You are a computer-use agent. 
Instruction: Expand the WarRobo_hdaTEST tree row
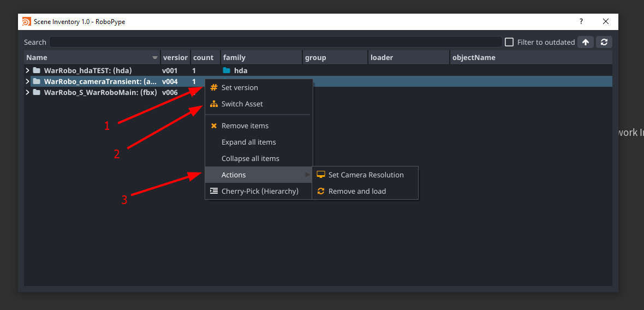[x=27, y=70]
